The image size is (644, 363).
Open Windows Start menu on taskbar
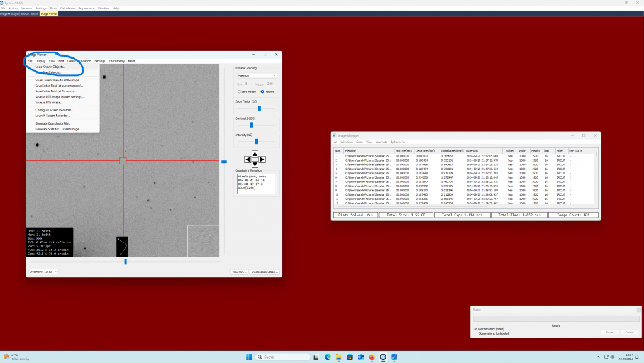pyautogui.click(x=249, y=357)
